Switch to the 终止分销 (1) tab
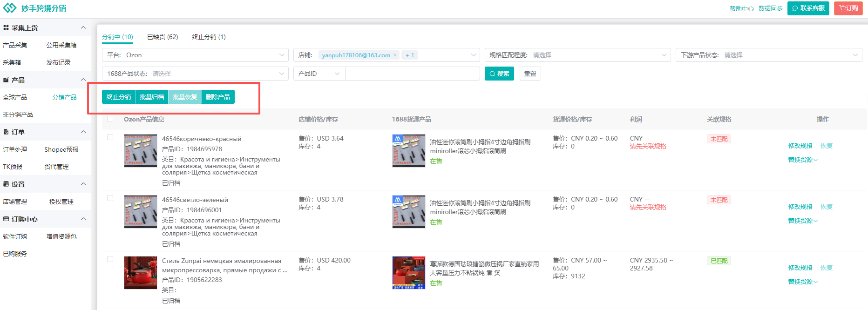 209,37
